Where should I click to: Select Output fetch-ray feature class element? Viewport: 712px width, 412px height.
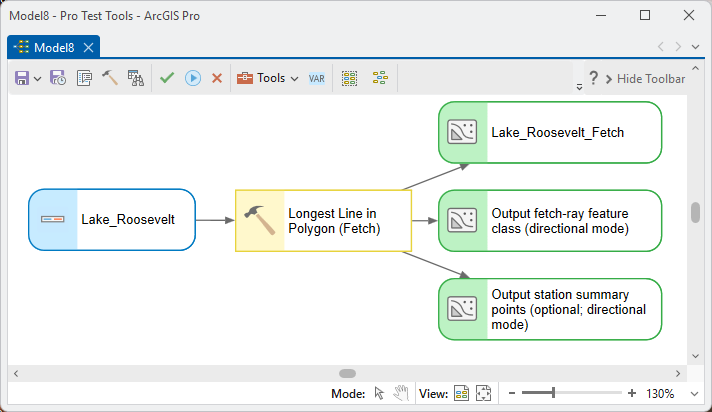[x=550, y=221]
